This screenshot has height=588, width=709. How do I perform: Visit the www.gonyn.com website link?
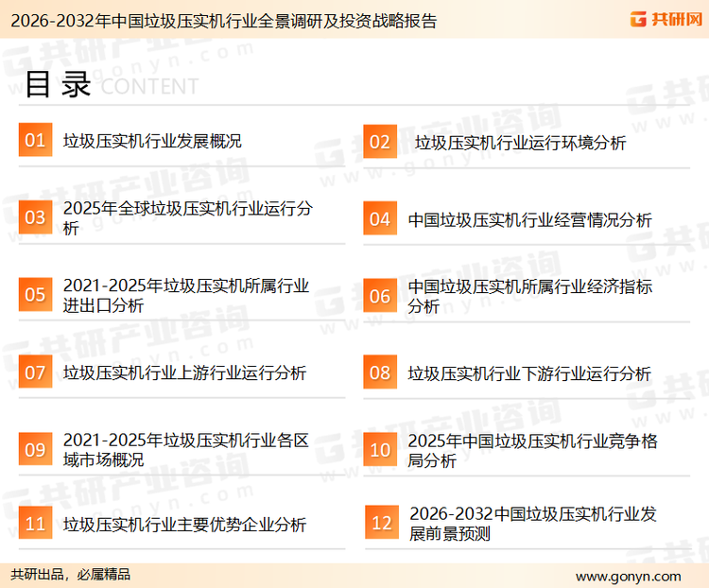click(628, 576)
